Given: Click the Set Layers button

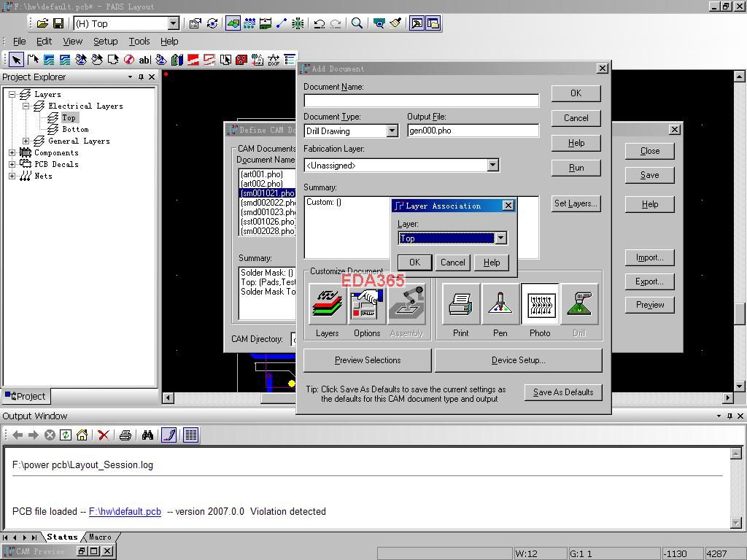Looking at the screenshot, I should pos(576,203).
